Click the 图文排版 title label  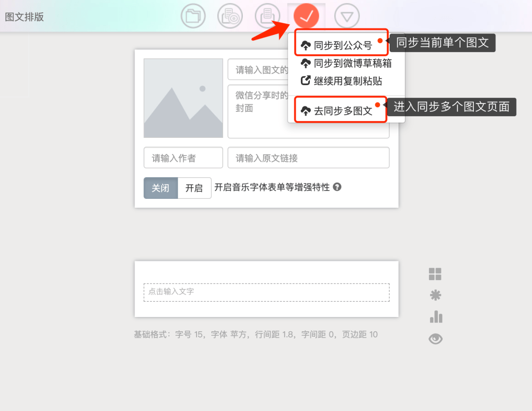coord(25,17)
